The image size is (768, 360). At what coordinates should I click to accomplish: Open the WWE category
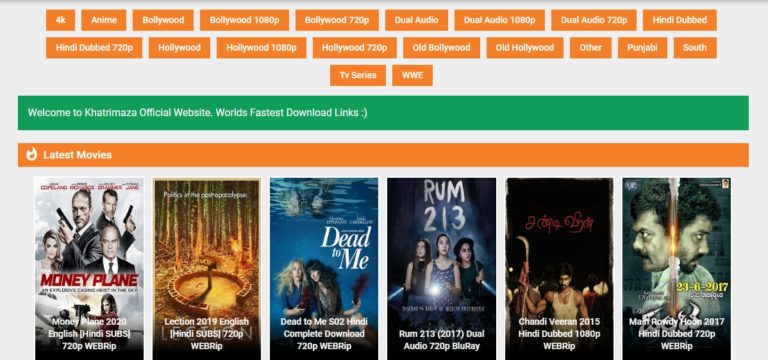point(412,75)
